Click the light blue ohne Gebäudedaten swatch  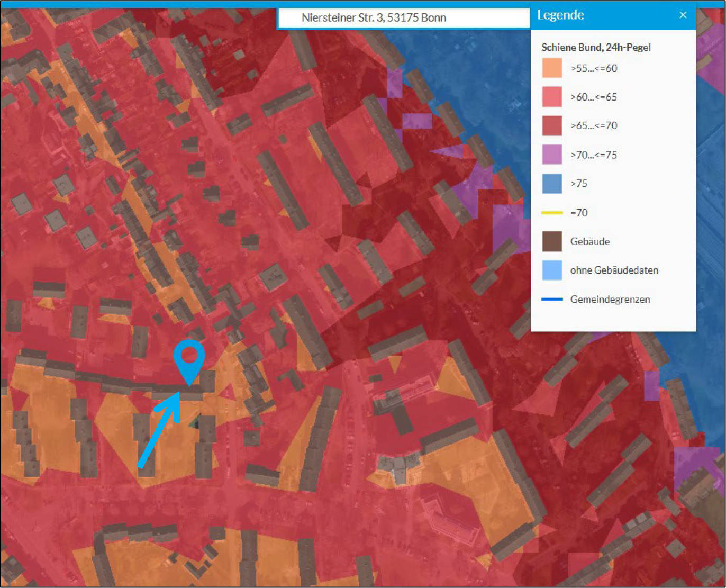click(552, 270)
